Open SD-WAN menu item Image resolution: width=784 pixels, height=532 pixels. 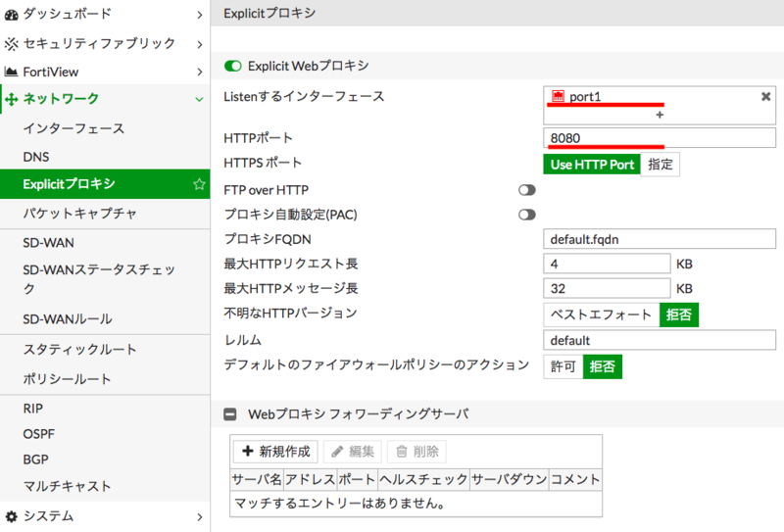105,243
